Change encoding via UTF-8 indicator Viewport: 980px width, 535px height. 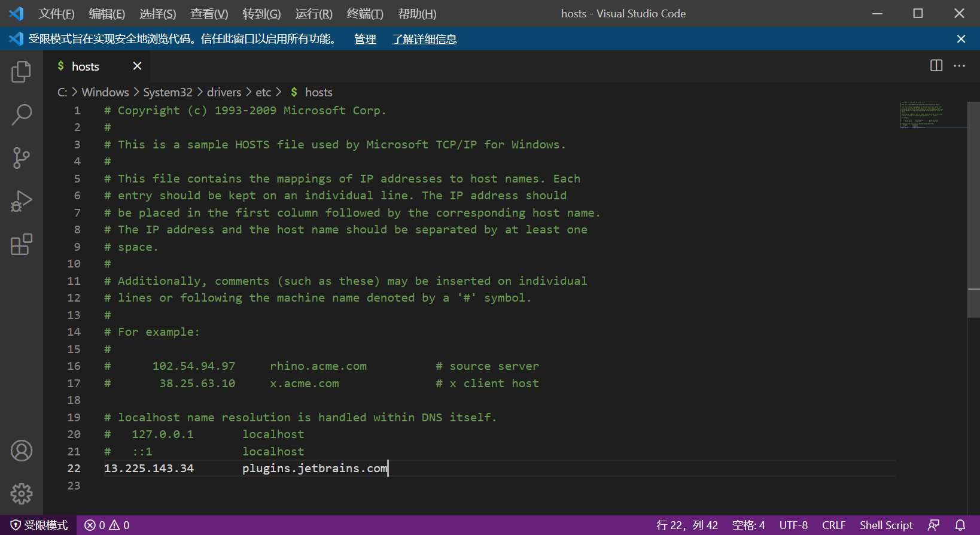click(793, 525)
